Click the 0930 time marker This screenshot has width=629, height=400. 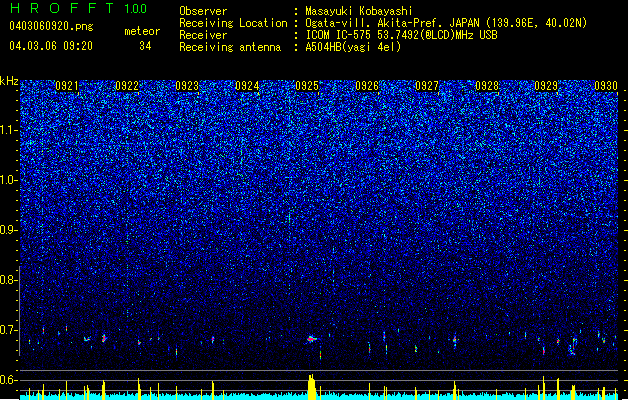point(606,86)
